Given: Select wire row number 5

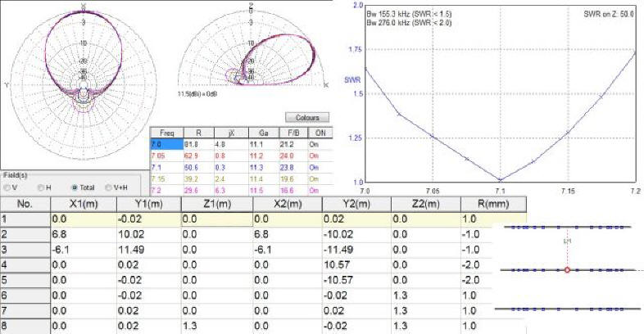Looking at the screenshot, I should click(25, 280).
